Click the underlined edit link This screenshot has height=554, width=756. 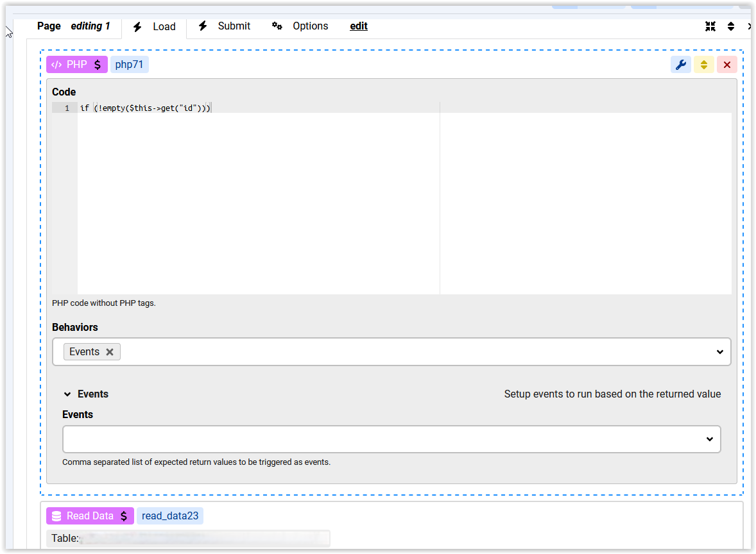(x=359, y=26)
